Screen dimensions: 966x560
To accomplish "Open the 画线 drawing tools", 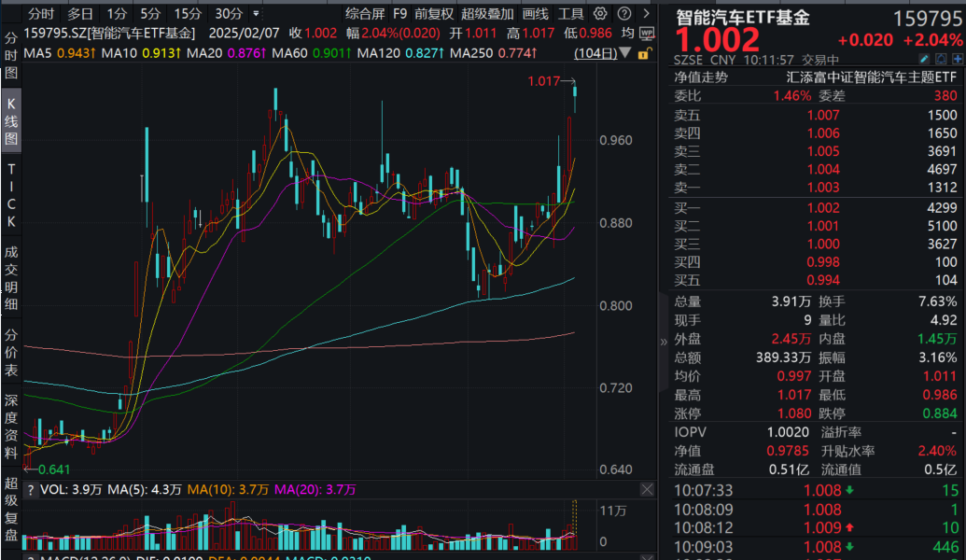I will [535, 14].
